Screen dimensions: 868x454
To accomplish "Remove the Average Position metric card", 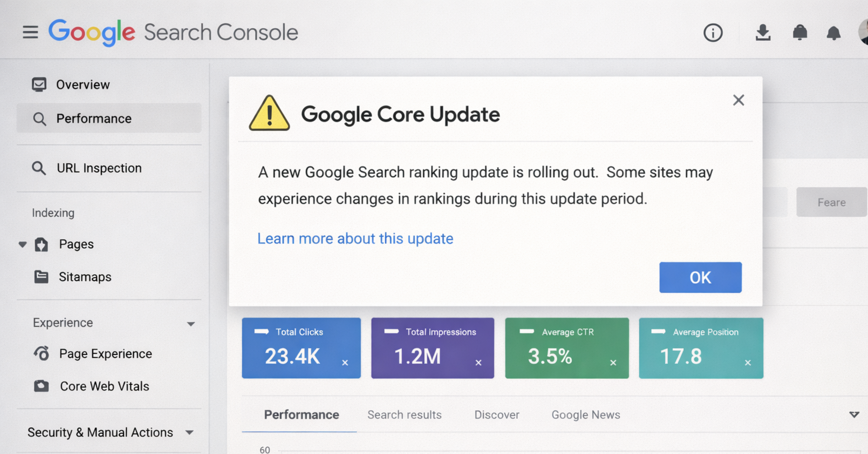I will tap(748, 362).
